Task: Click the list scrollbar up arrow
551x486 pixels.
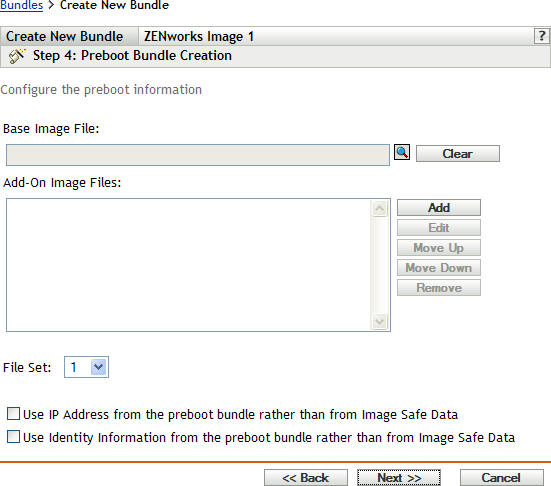Action: [380, 209]
